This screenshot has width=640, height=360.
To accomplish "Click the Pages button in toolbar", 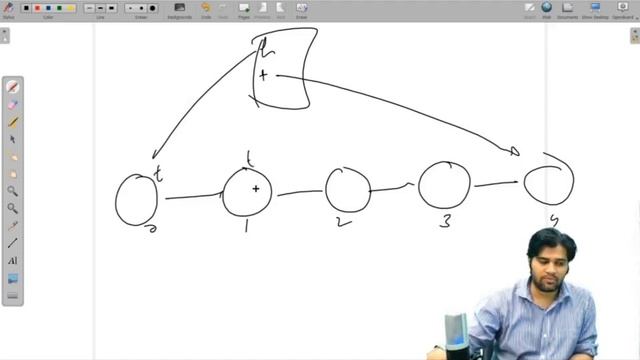I will (x=244, y=10).
